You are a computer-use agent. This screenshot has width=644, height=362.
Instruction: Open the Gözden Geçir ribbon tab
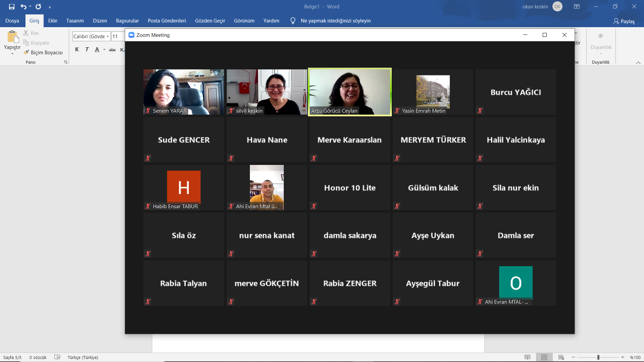coord(210,21)
